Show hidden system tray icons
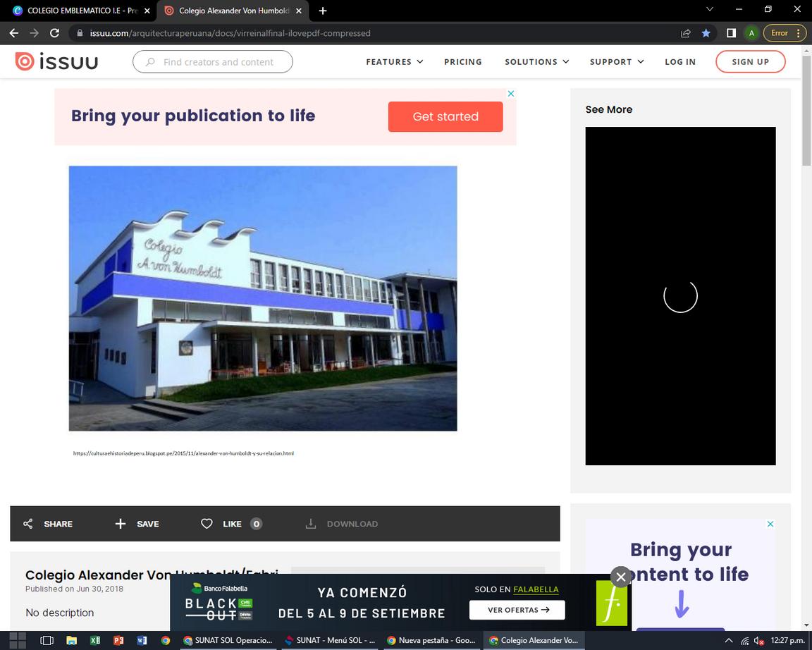The width and height of the screenshot is (812, 650). 729,641
